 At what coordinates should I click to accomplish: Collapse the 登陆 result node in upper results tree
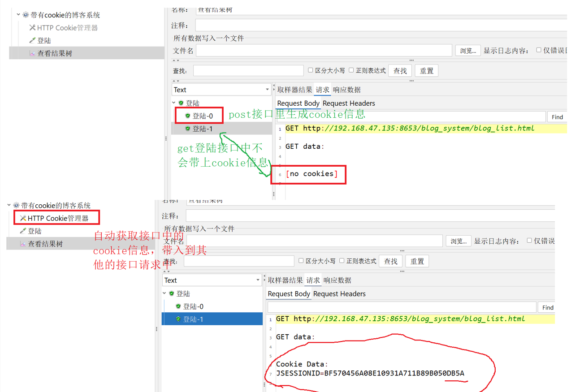point(174,103)
